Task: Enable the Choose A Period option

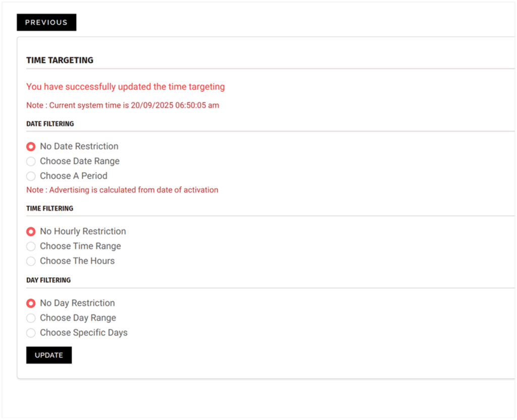Action: (x=31, y=176)
